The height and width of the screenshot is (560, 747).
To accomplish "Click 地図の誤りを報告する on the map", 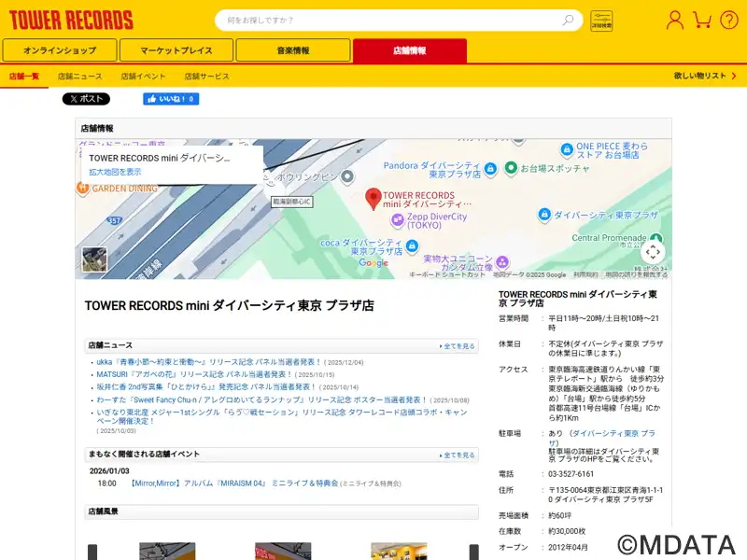I will point(636,274).
